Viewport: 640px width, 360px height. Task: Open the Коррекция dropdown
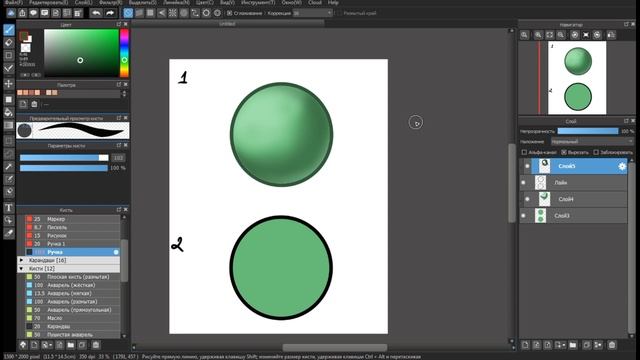pyautogui.click(x=313, y=13)
